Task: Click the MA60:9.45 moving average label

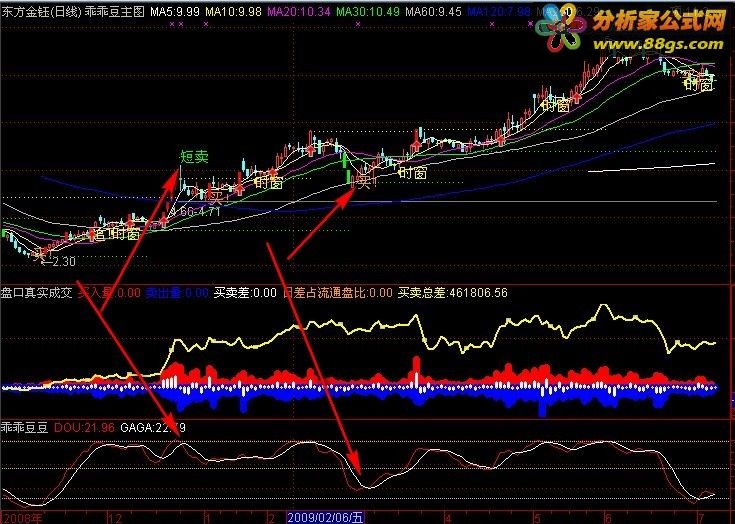Action: click(x=434, y=12)
